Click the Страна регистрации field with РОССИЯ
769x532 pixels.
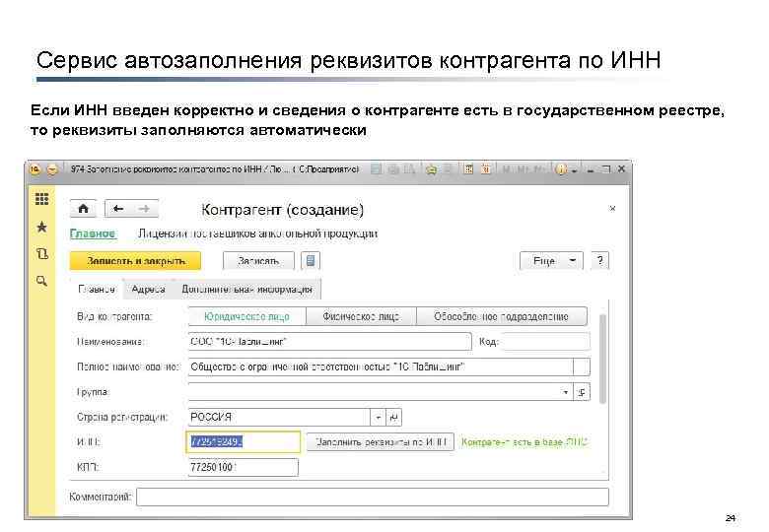point(279,418)
